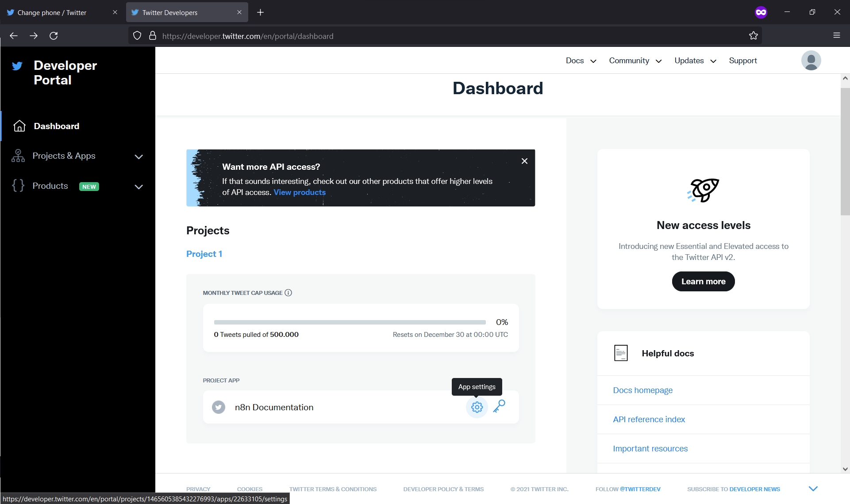Open the View products link
This screenshot has width=850, height=504.
[x=300, y=192]
